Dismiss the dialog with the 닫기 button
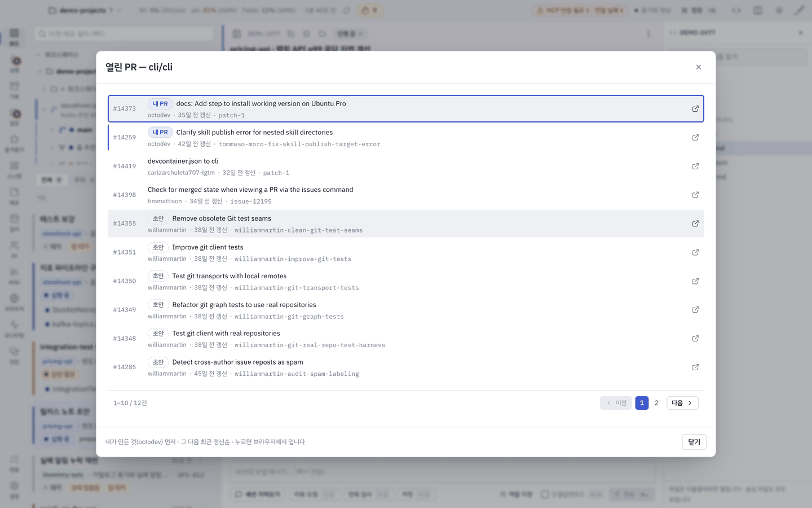Screen dimensions: 812x508 (694, 442)
